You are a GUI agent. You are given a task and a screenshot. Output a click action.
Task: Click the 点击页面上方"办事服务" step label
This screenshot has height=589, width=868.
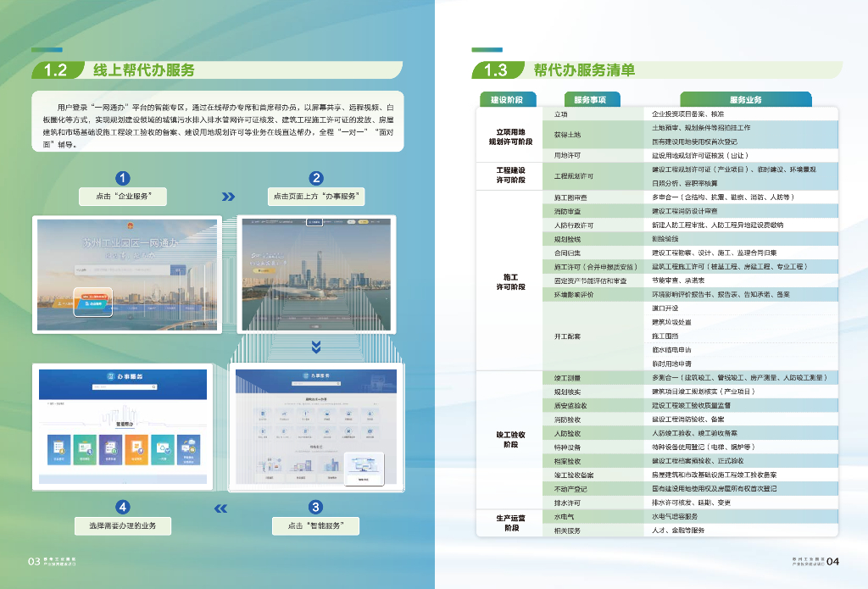pos(316,197)
